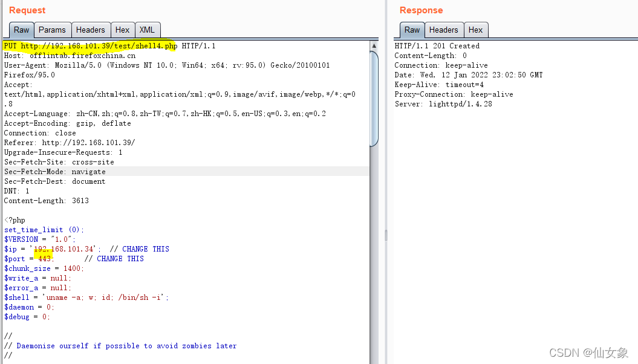Screen dimensions: 638x364
Task: Click the Server: lighttpd/1.4.28 line
Action: [x=443, y=104]
